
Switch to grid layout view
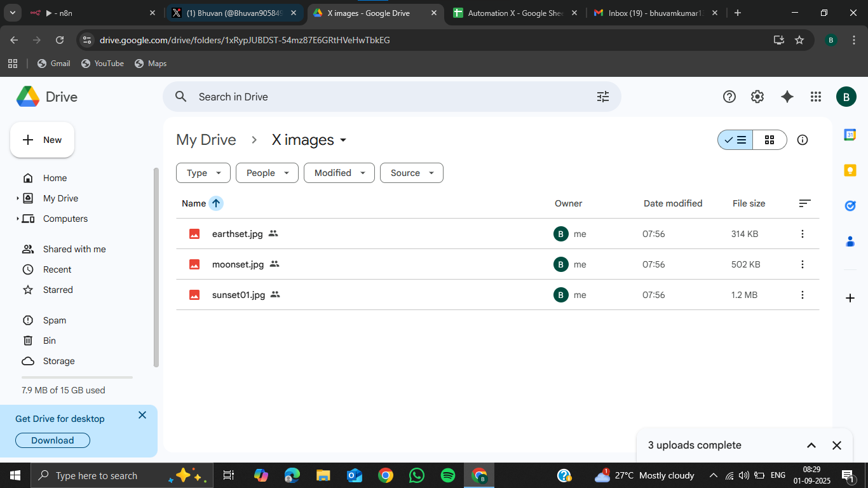[770, 140]
